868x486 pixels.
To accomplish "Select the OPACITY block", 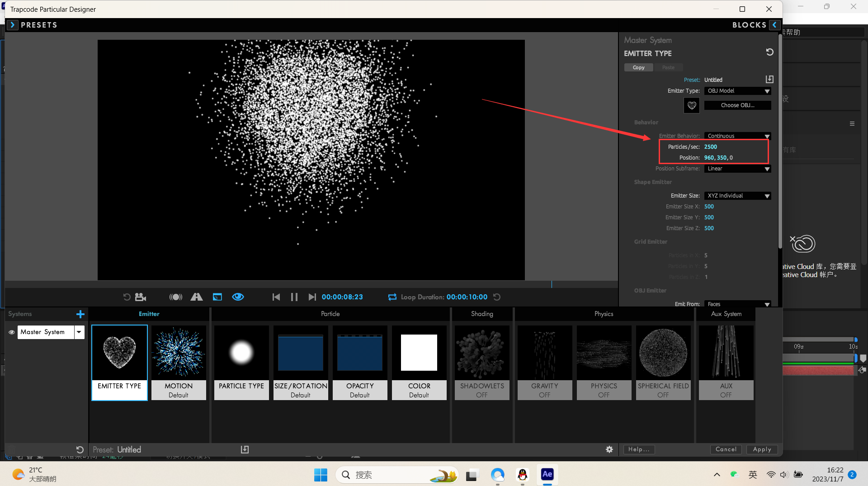I will click(360, 363).
